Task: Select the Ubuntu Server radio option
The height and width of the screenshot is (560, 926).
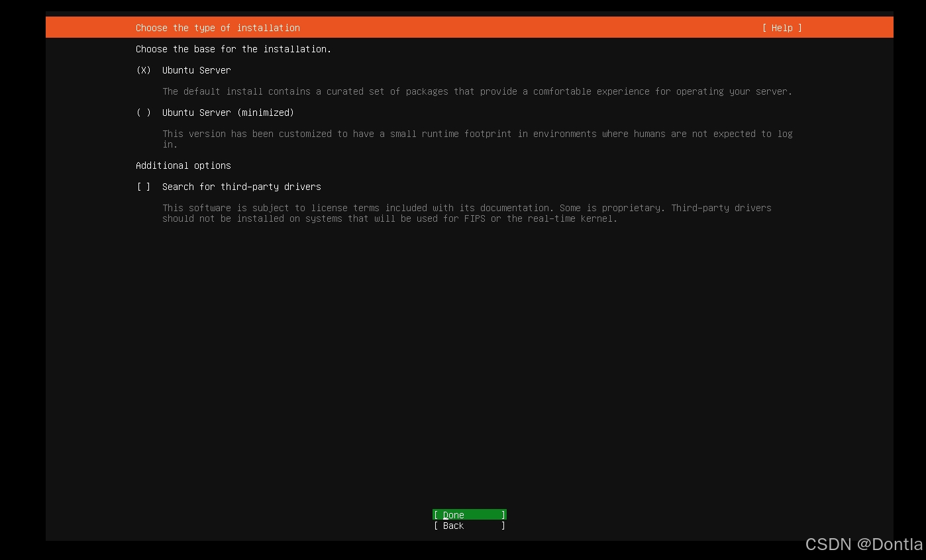Action: coord(183,70)
